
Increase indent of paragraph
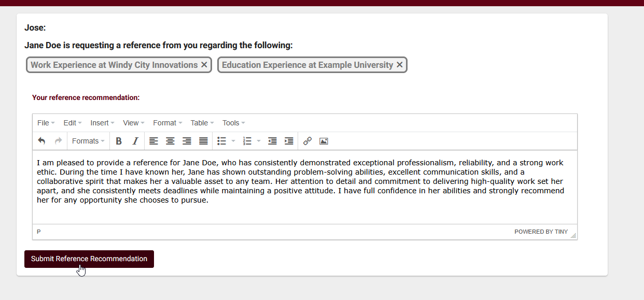click(289, 141)
